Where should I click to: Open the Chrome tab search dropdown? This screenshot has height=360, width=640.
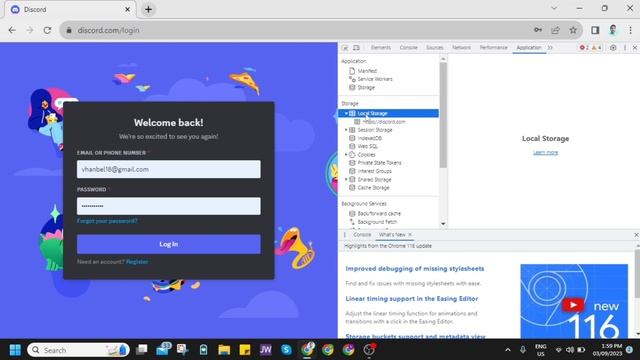click(x=554, y=8)
